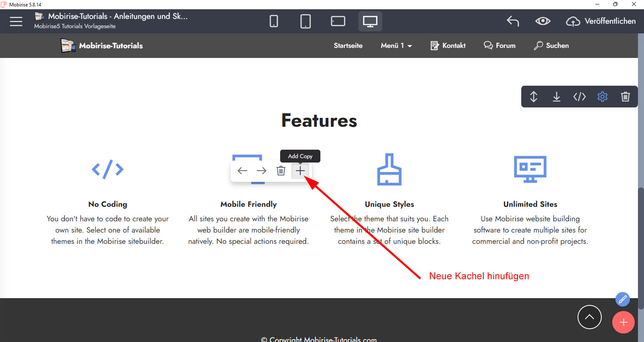Move block using up-down arrows icon
This screenshot has height=342, width=644.
[534, 97]
